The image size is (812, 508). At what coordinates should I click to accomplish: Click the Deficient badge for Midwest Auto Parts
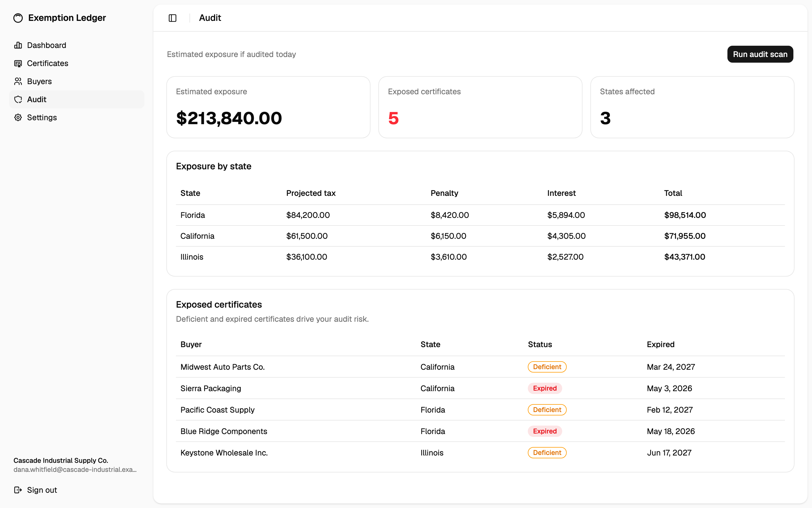click(x=547, y=367)
